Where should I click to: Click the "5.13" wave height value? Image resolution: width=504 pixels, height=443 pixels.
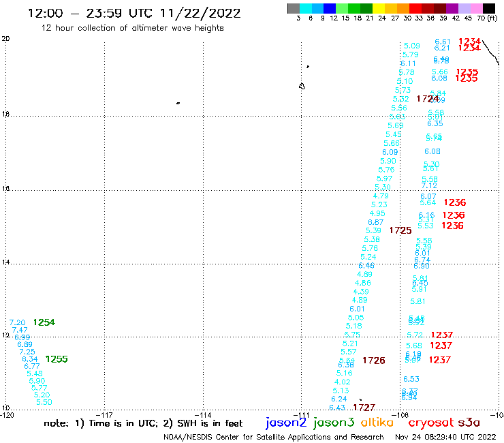click(x=341, y=391)
